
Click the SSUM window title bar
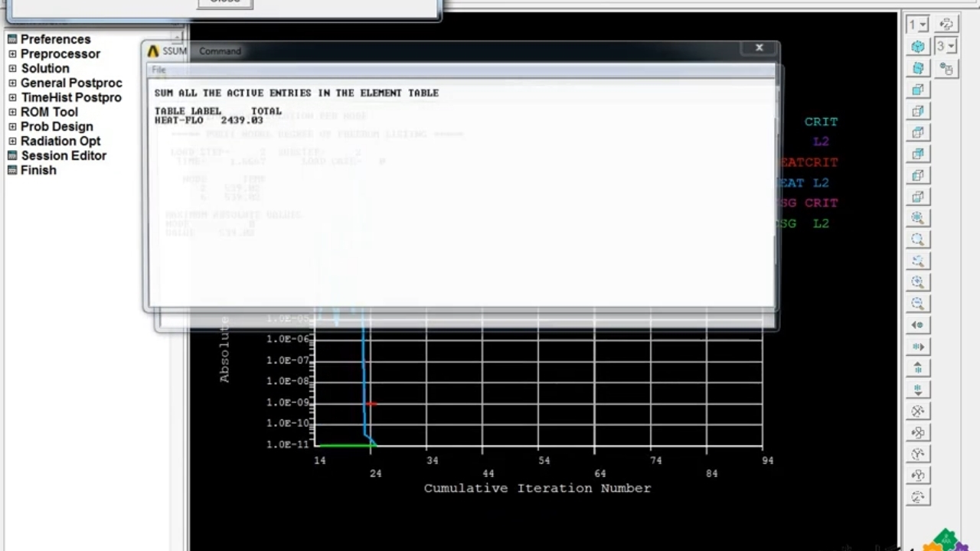[x=459, y=51]
